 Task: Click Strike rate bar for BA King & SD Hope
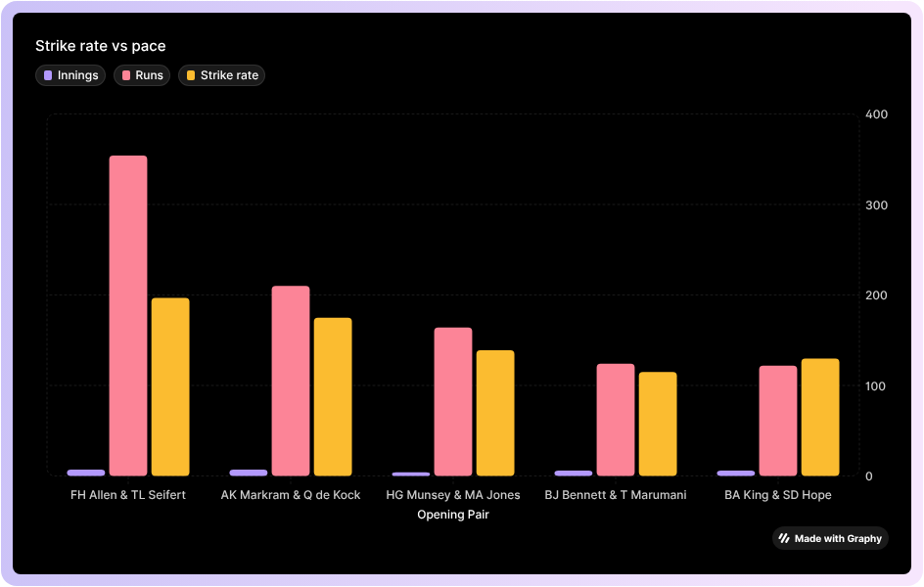pos(820,417)
